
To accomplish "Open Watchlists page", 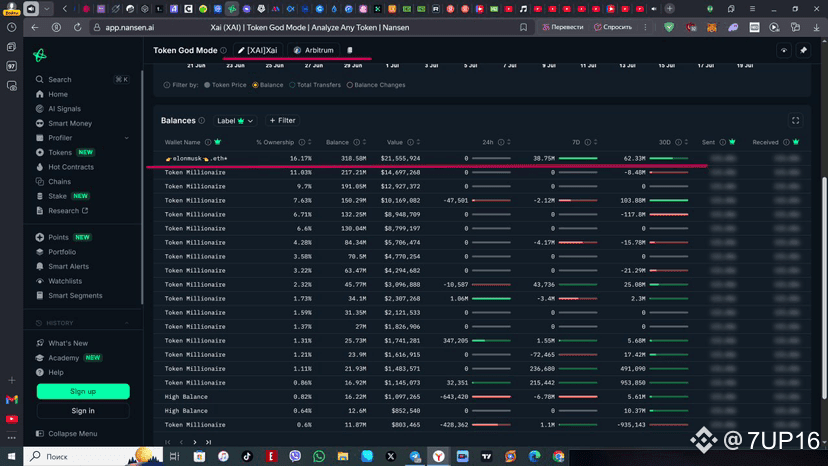I will coord(64,281).
